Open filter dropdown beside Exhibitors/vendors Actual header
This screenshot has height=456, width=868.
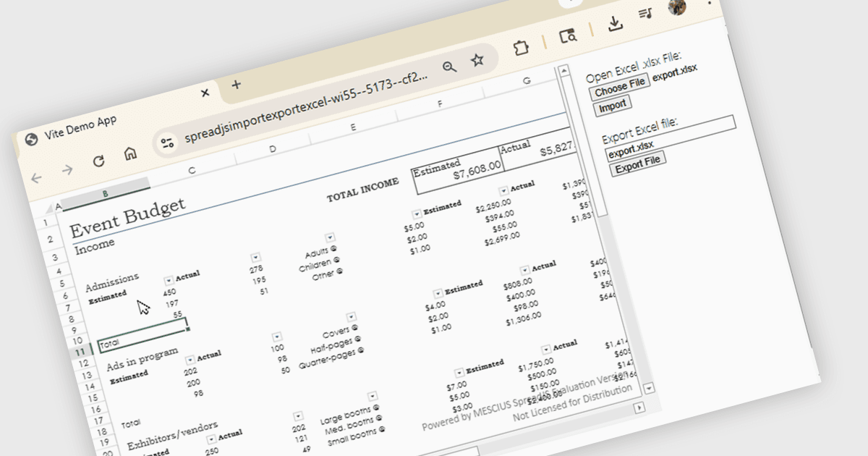(212, 439)
